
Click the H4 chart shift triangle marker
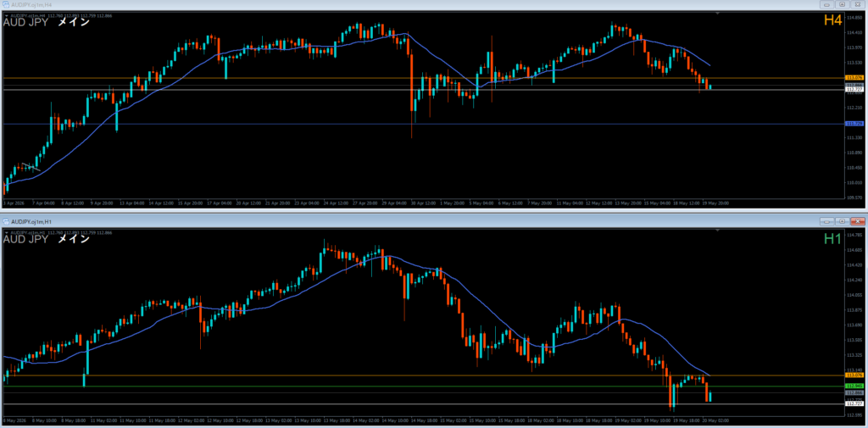(717, 12)
